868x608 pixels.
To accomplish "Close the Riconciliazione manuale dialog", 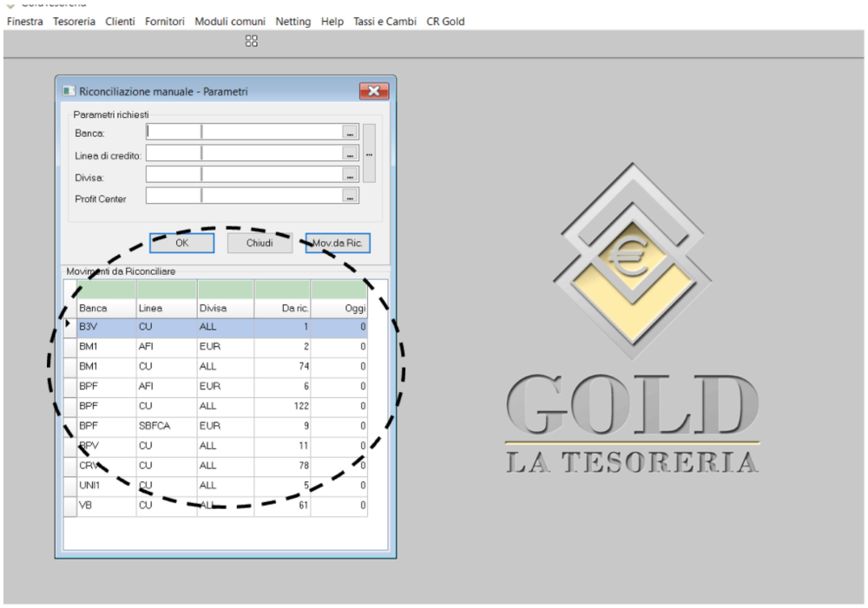I will [373, 91].
